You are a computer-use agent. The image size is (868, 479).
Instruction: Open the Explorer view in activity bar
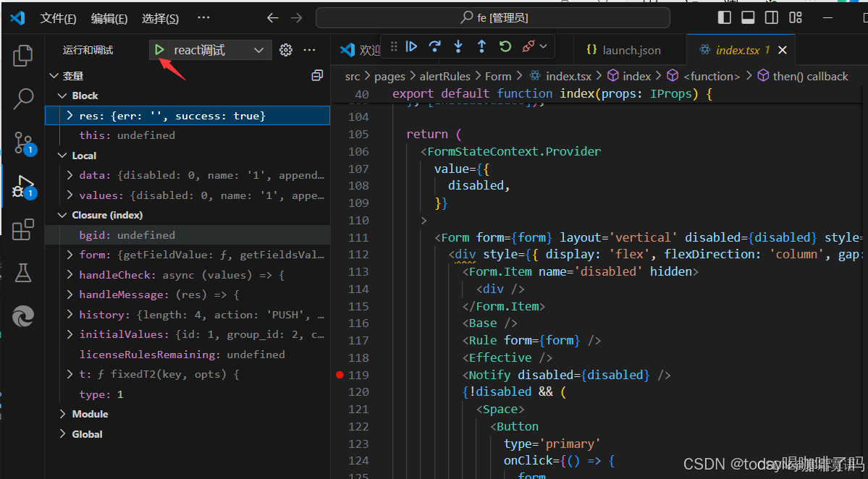point(22,56)
